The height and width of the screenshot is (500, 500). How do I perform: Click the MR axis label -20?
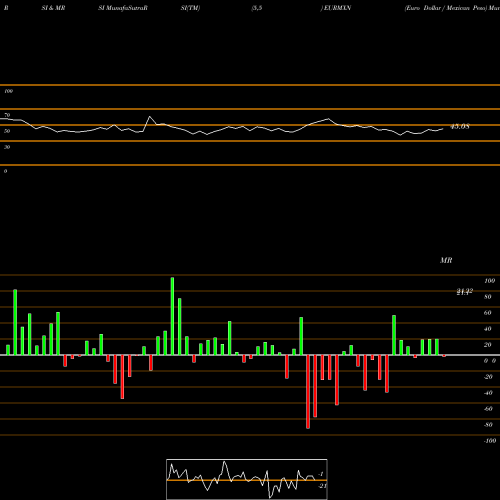488,377
